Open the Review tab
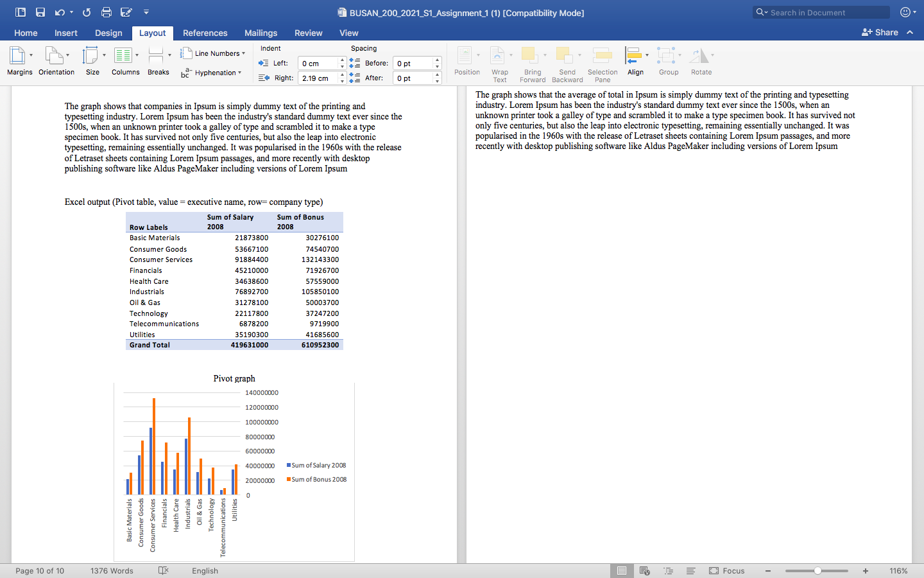 point(308,33)
